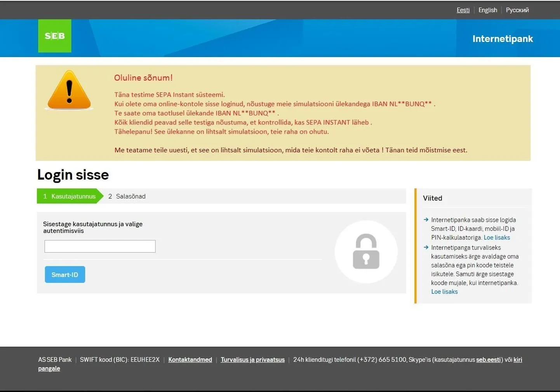Switch language to English
The width and height of the screenshot is (560, 392).
(x=488, y=10)
